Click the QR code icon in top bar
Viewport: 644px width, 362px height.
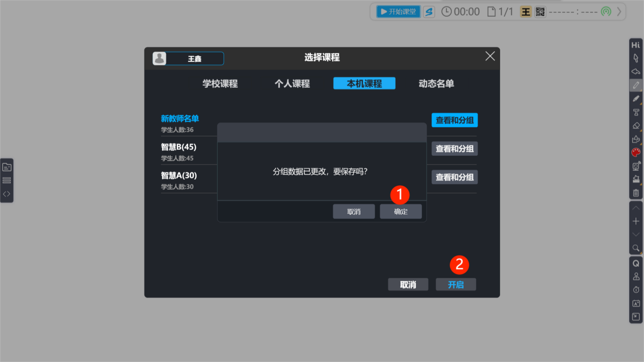[x=540, y=12]
